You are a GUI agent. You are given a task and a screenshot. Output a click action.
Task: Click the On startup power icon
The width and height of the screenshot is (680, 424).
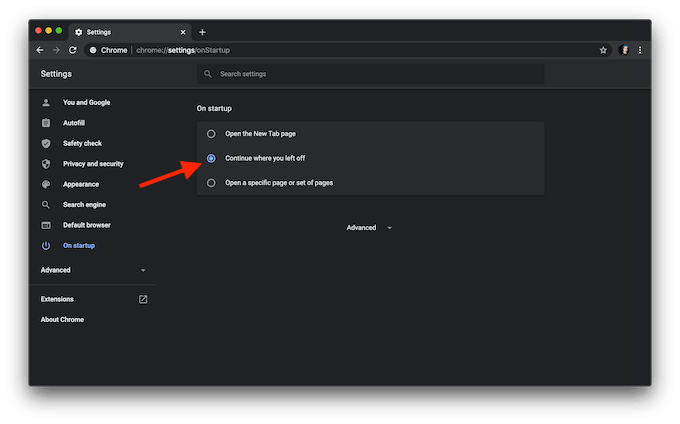point(46,246)
